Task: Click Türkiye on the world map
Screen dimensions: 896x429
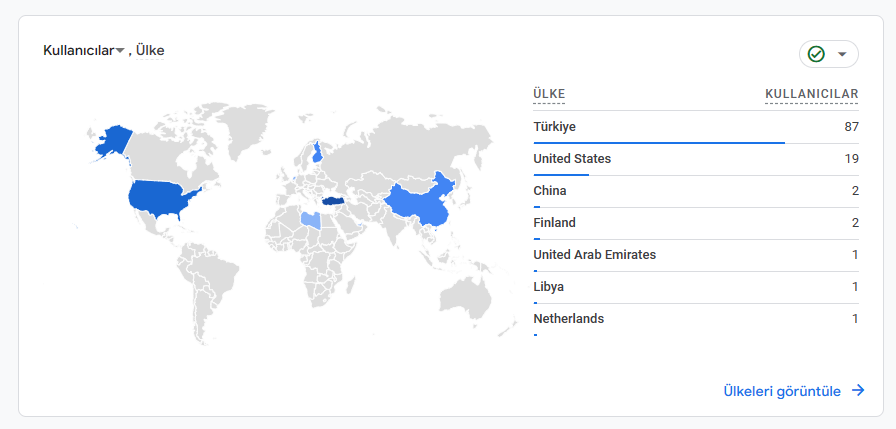Action: point(331,201)
